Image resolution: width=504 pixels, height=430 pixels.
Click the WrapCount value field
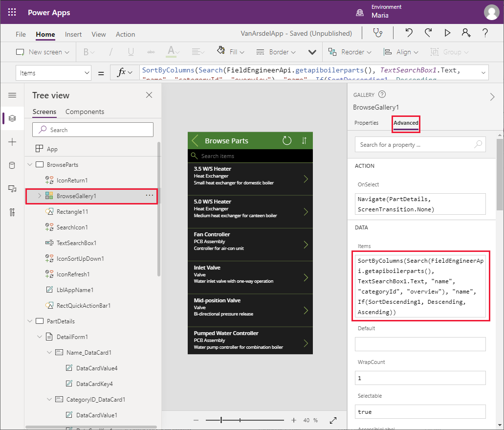coord(420,378)
